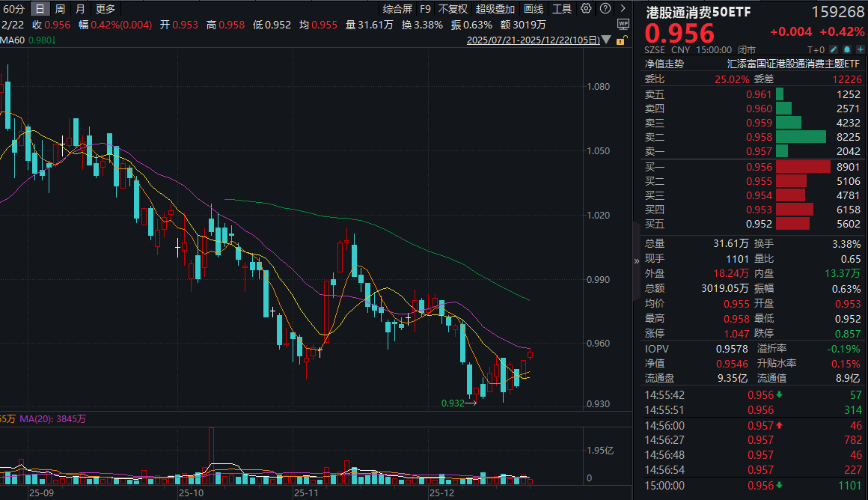Click the pencil edit icon beside T+0
868x500 pixels.
[834, 49]
